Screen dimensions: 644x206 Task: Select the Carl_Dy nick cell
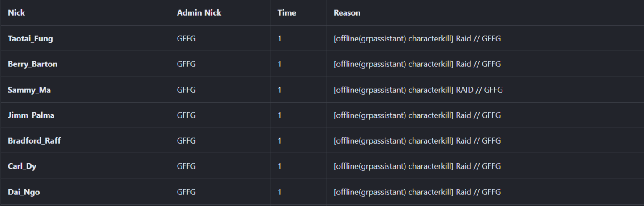pos(22,166)
